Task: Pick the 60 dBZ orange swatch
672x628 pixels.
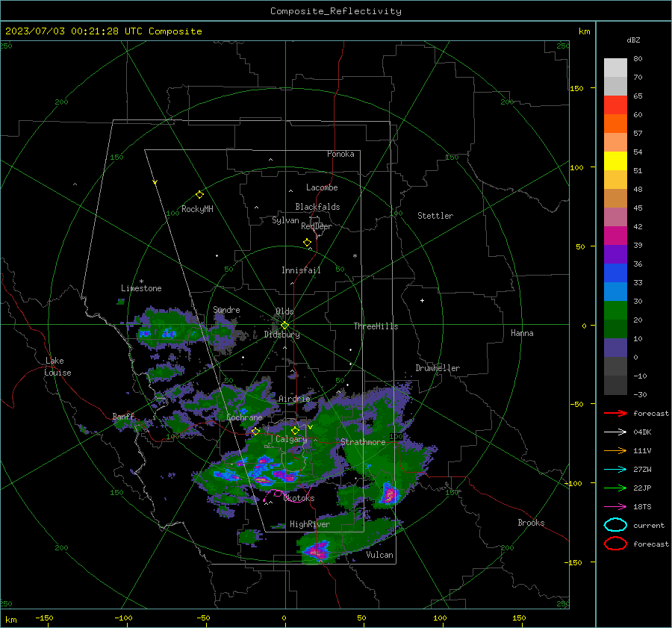Action: (615, 124)
